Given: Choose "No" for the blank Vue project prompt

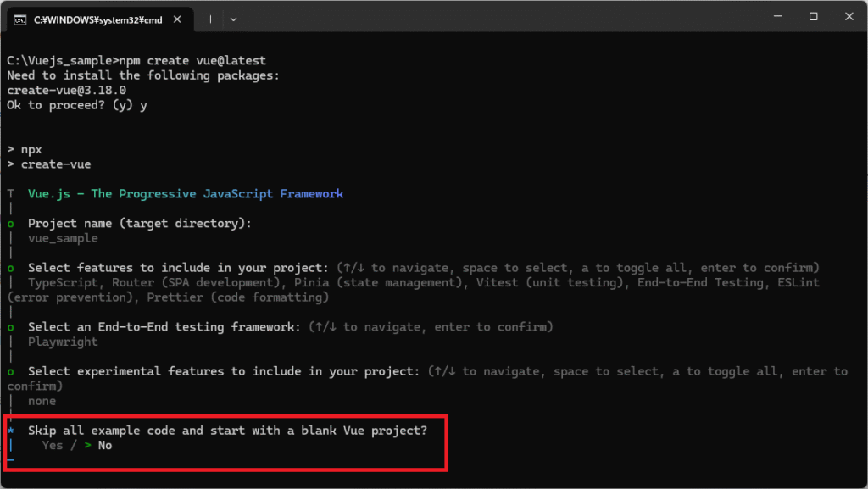Looking at the screenshot, I should pos(105,445).
